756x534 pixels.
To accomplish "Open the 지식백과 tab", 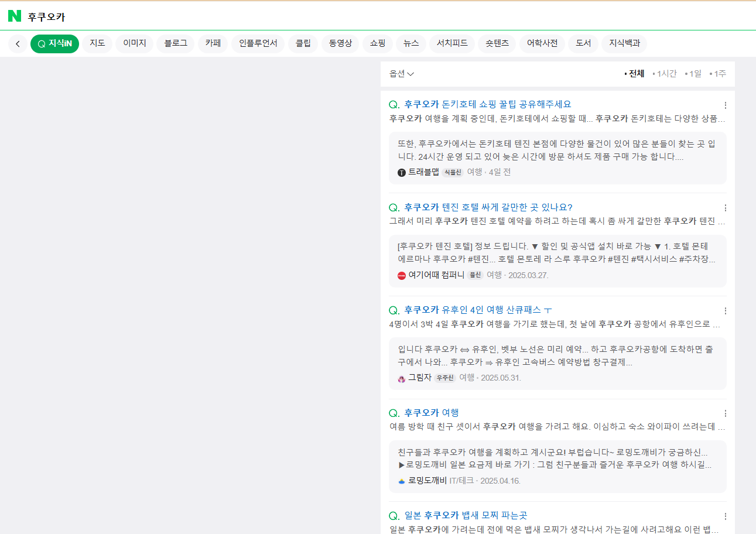I will (624, 43).
